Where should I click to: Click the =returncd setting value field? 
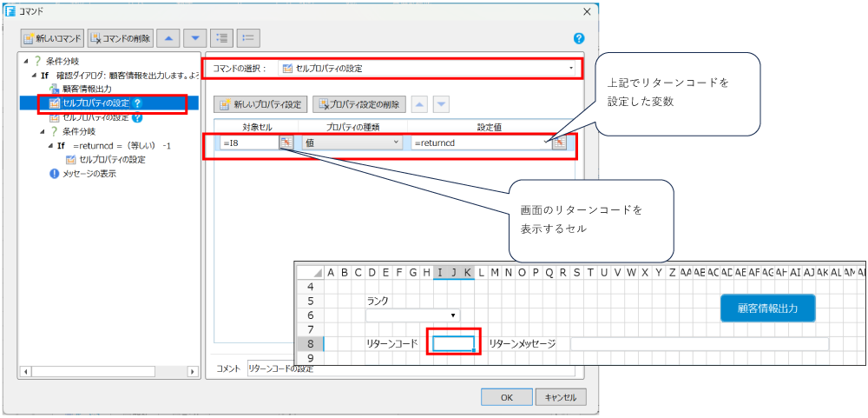point(481,143)
